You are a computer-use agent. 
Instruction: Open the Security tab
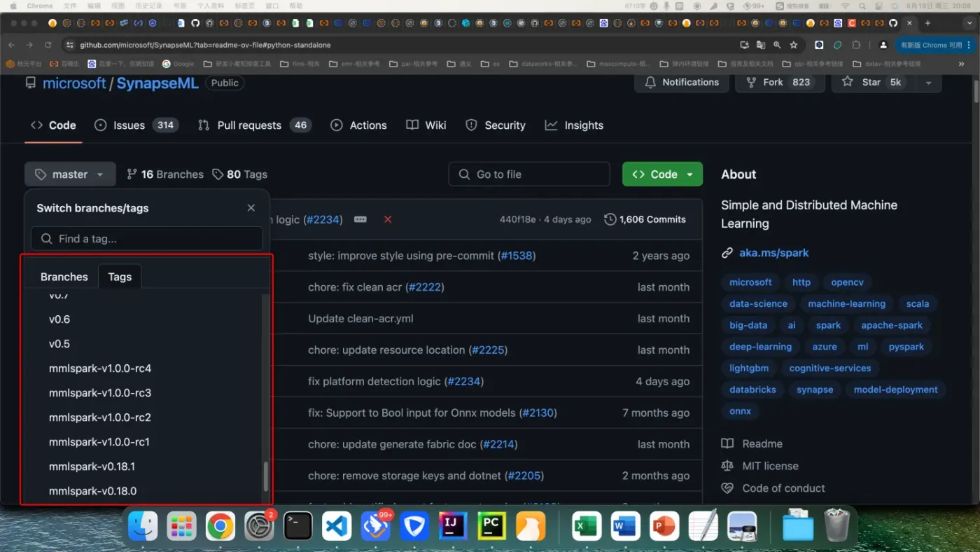click(496, 125)
